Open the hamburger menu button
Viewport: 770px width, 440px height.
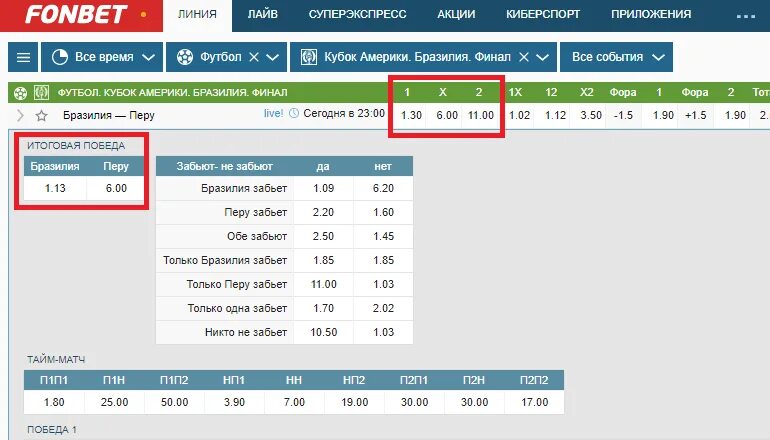click(23, 57)
